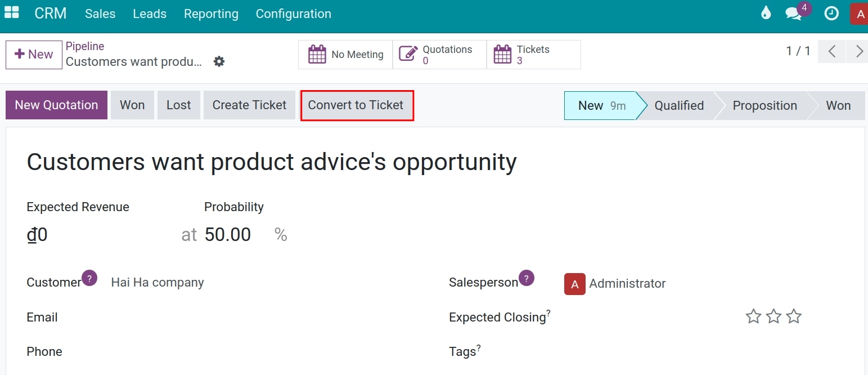This screenshot has height=375, width=868.
Task: Click the water drop icon in top bar
Action: coord(766,13)
